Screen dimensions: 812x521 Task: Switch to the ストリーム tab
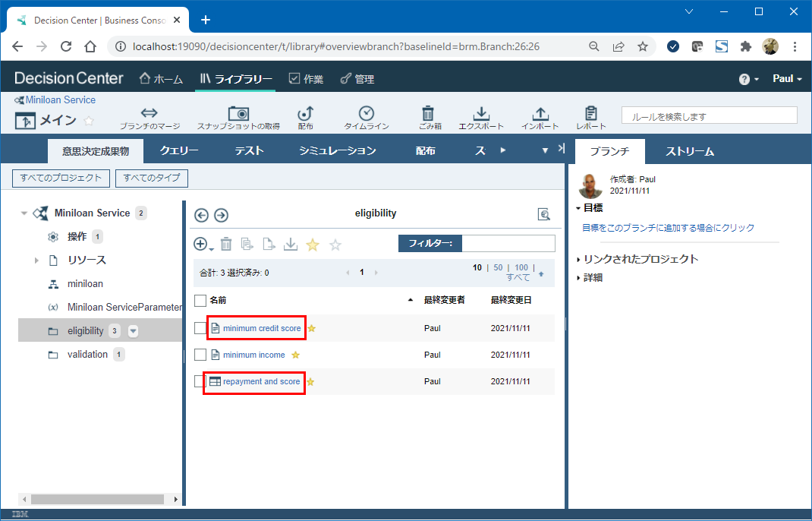click(690, 151)
